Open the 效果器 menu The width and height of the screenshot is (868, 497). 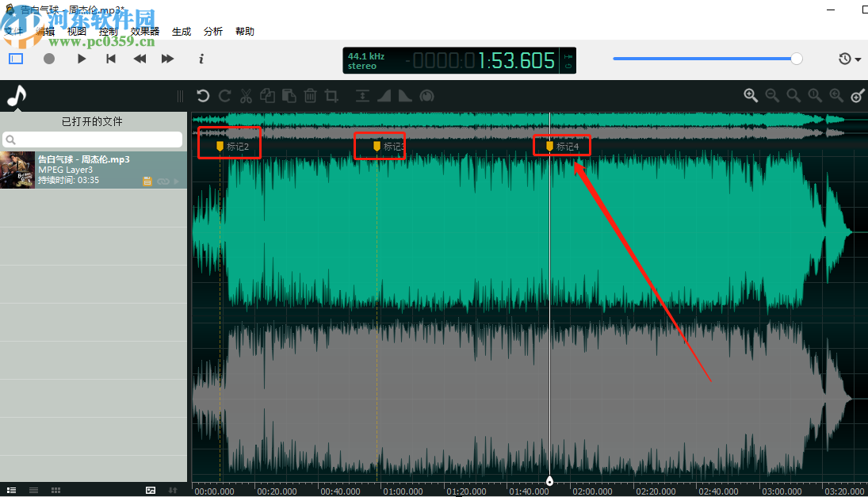pyautogui.click(x=145, y=32)
